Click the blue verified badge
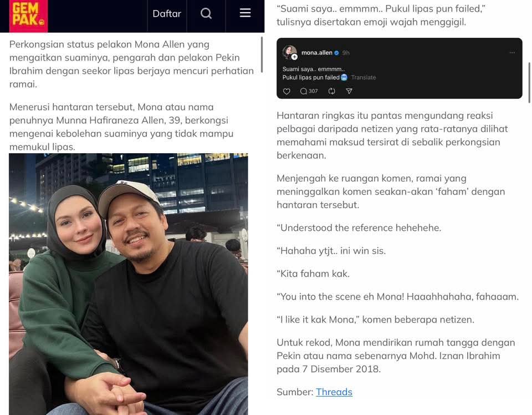Viewport: 532px width, 415px height. point(336,53)
